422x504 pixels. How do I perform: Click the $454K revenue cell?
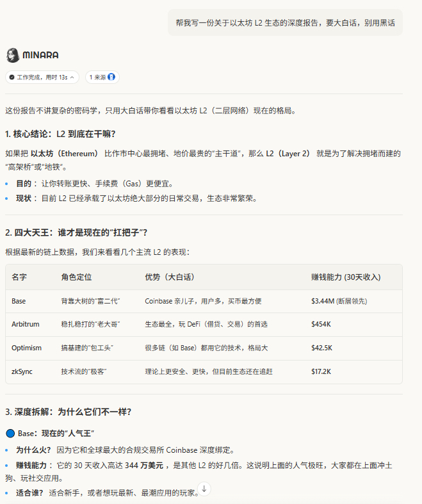[321, 324]
